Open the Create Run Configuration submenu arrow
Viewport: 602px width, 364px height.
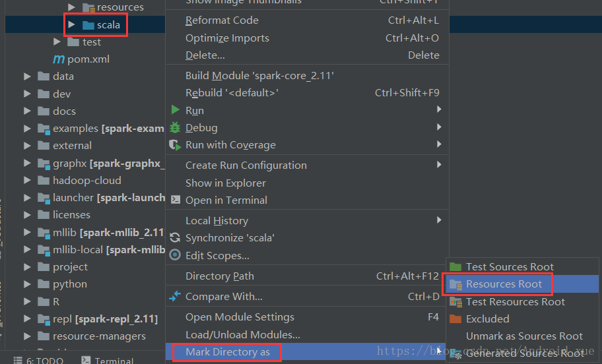click(x=439, y=165)
